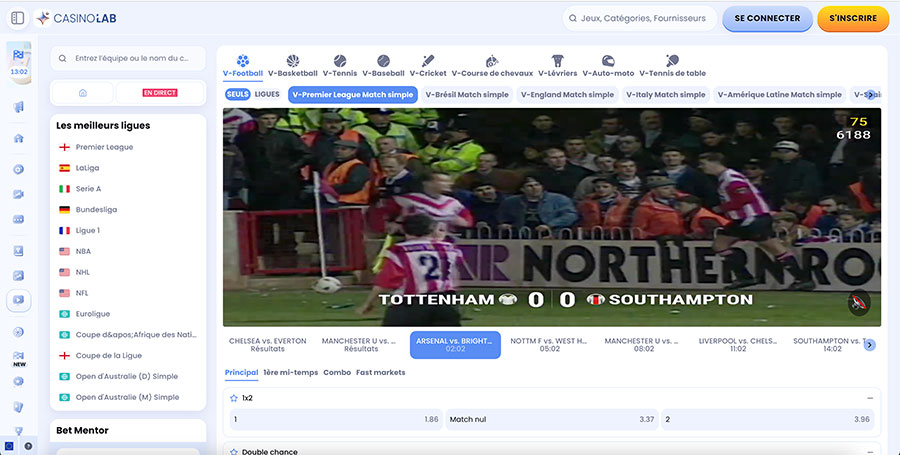Collapse the 1x2 market section
900x455 pixels.
click(x=870, y=398)
